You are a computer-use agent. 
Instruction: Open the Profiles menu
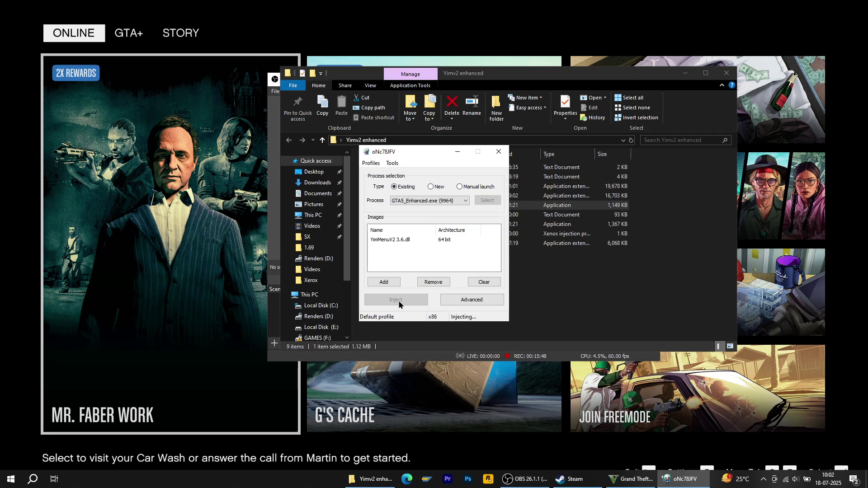pyautogui.click(x=371, y=163)
